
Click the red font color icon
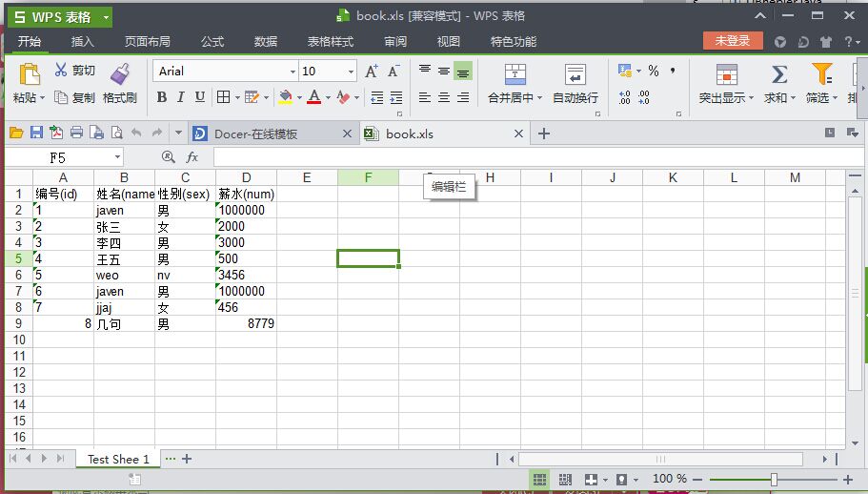tap(313, 97)
